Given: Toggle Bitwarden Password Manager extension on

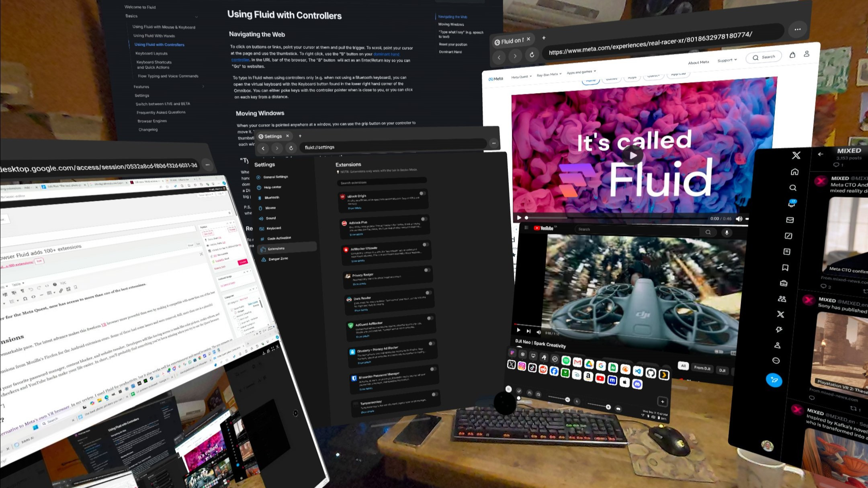Looking at the screenshot, I should point(433,369).
